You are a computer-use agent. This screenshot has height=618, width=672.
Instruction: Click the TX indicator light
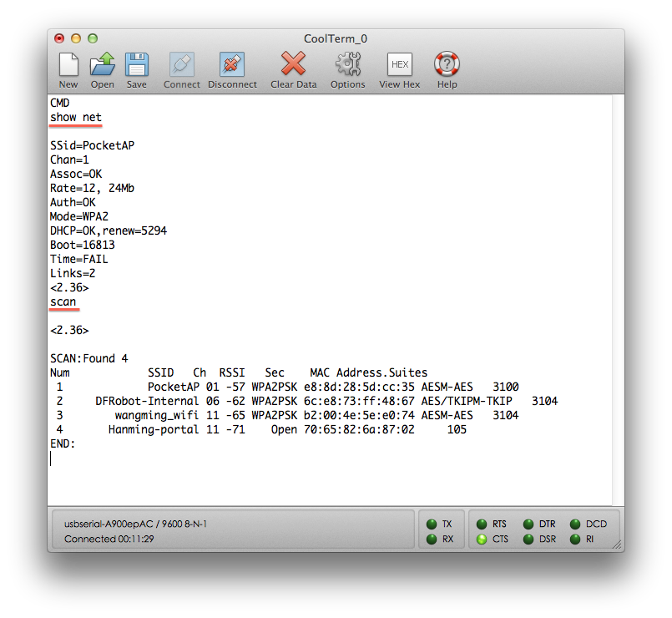[432, 524]
